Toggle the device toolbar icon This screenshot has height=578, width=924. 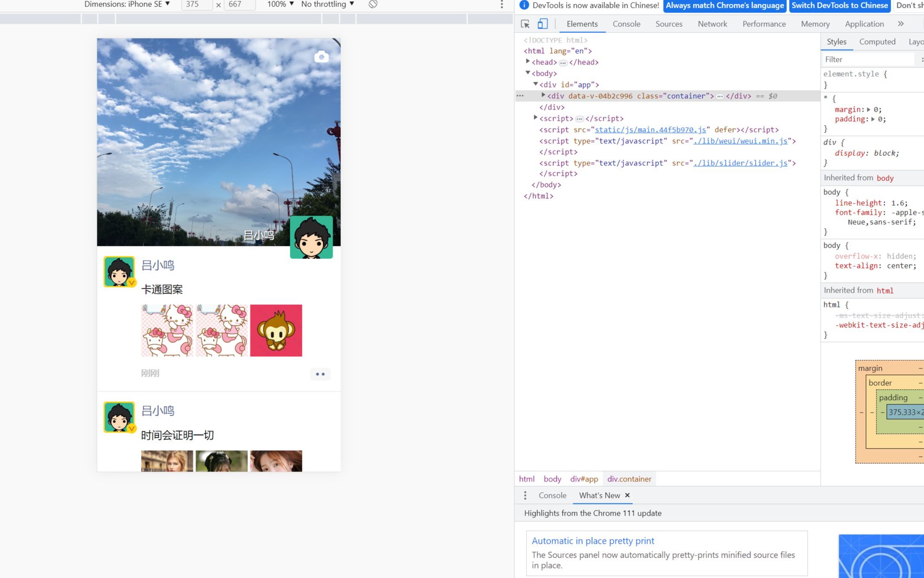click(x=542, y=24)
